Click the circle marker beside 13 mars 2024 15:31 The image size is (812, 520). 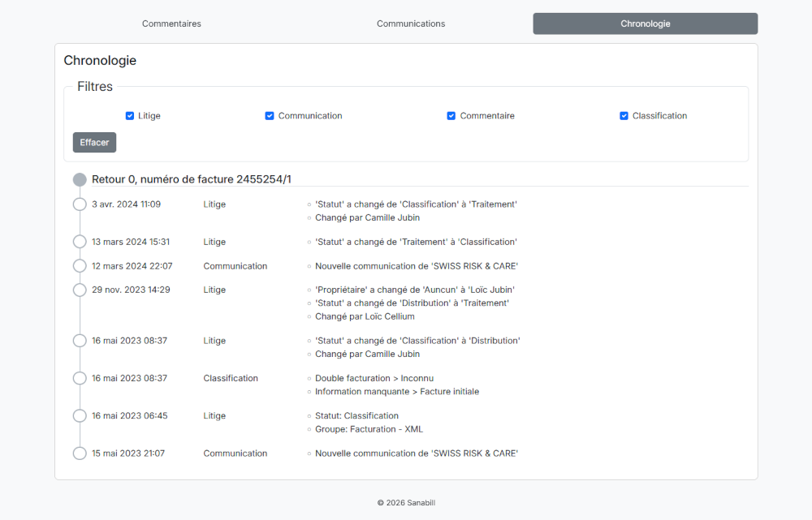click(79, 242)
